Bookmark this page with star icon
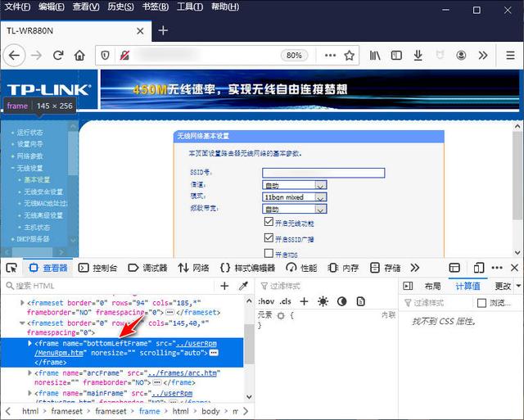The image size is (524, 420). pos(350,55)
